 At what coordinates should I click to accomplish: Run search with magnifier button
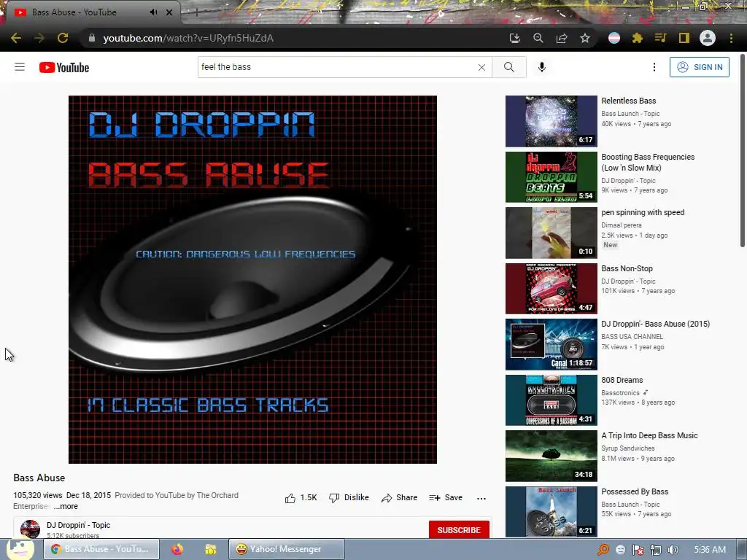tap(508, 67)
